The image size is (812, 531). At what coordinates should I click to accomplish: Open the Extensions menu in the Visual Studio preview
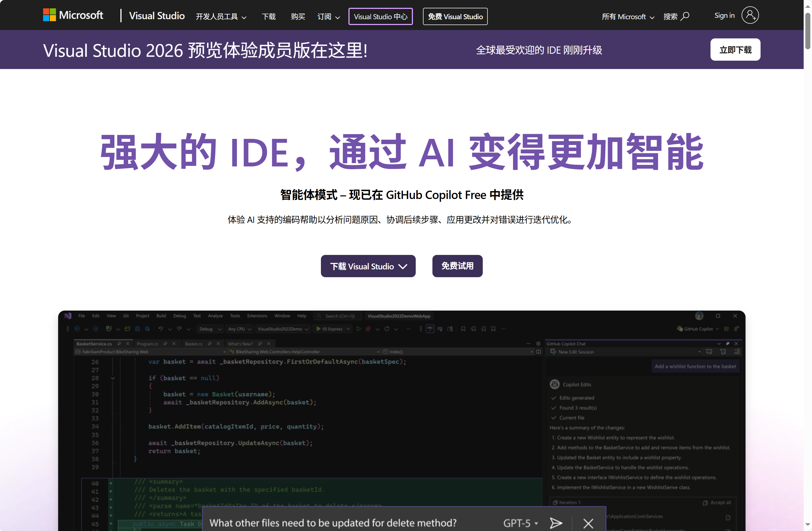pos(257,316)
